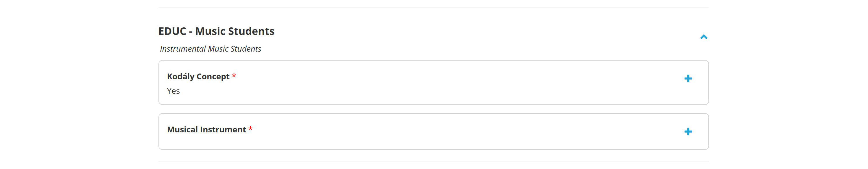The image size is (868, 169).
Task: Click the Kodály Concept field label
Action: (198, 77)
